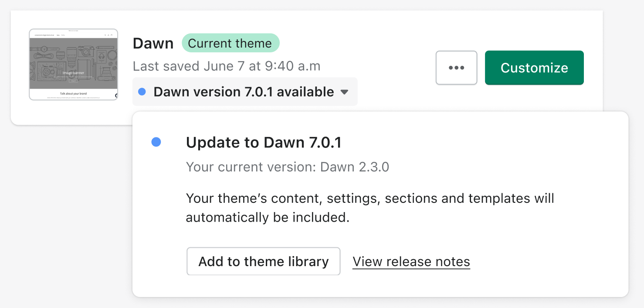The width and height of the screenshot is (644, 308).
Task: Click Add to theme library
Action: click(263, 261)
